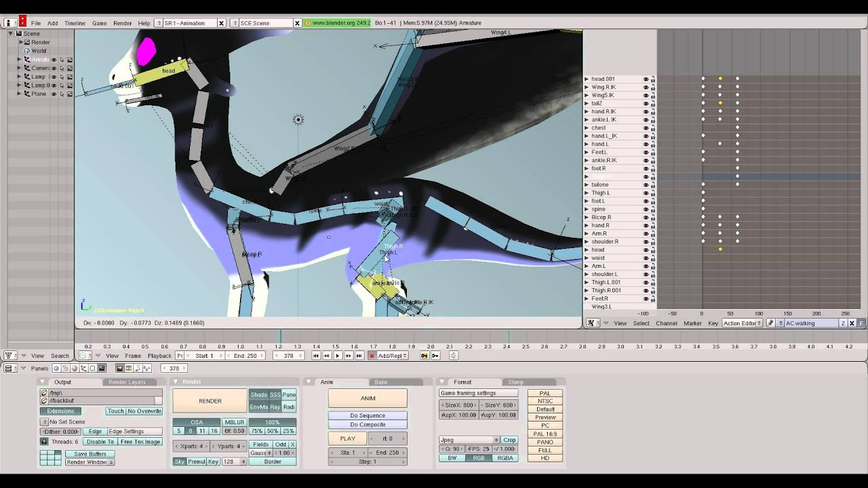Open the Buttons window type icon

click(10, 368)
